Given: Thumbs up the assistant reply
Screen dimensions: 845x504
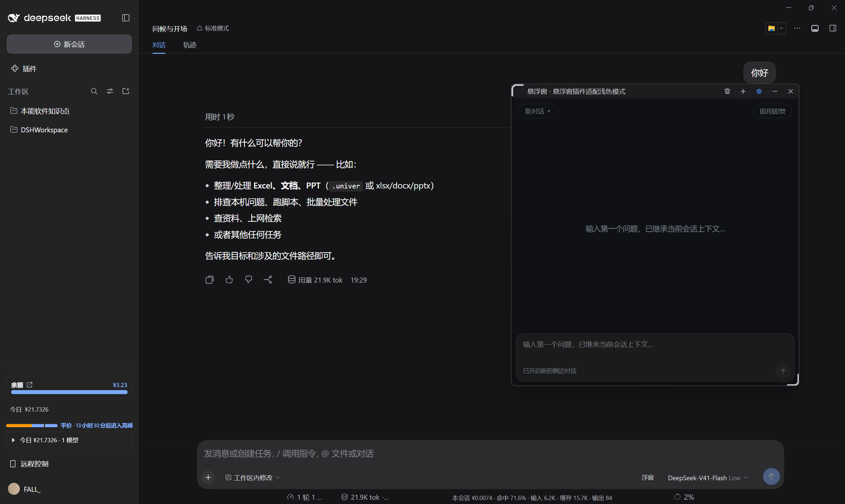Looking at the screenshot, I should (x=229, y=280).
